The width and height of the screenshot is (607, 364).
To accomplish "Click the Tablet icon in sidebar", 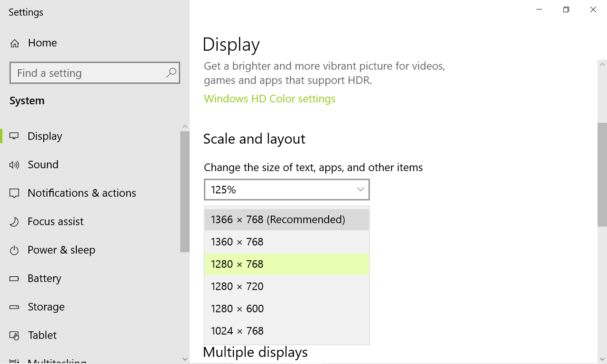I will [14, 336].
